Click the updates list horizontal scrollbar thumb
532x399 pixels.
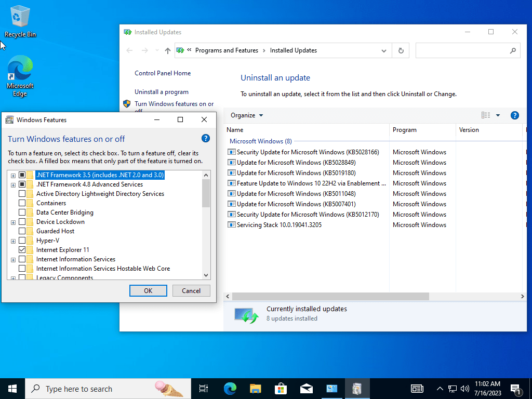330,297
